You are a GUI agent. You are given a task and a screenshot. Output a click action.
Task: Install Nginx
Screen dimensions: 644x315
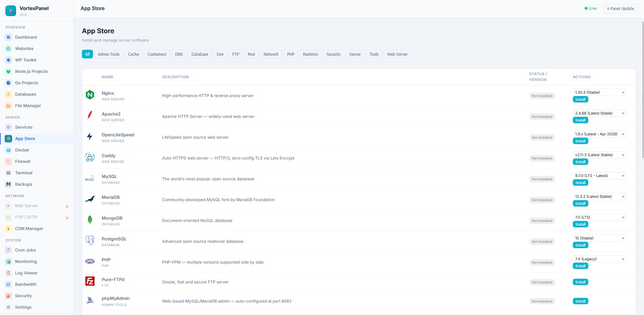tap(581, 99)
